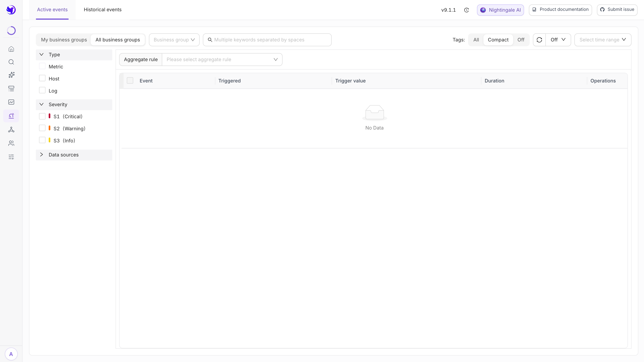
Task: Open the search explorer sidebar icon
Action: coord(11,62)
